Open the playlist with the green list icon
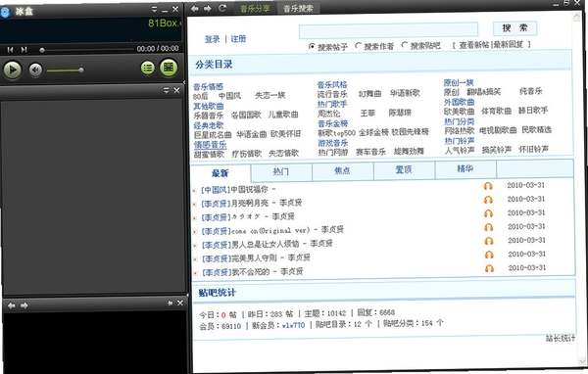The height and width of the screenshot is (374, 588). (x=148, y=68)
